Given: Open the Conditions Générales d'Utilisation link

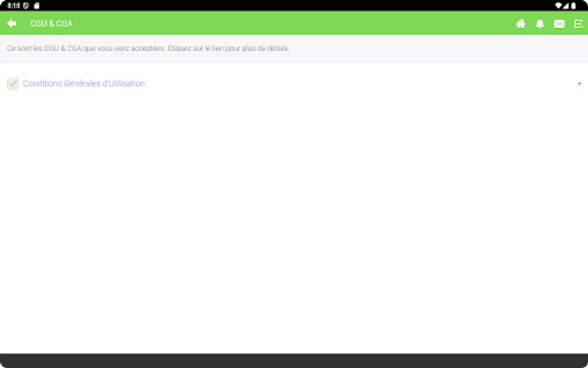Looking at the screenshot, I should [84, 83].
